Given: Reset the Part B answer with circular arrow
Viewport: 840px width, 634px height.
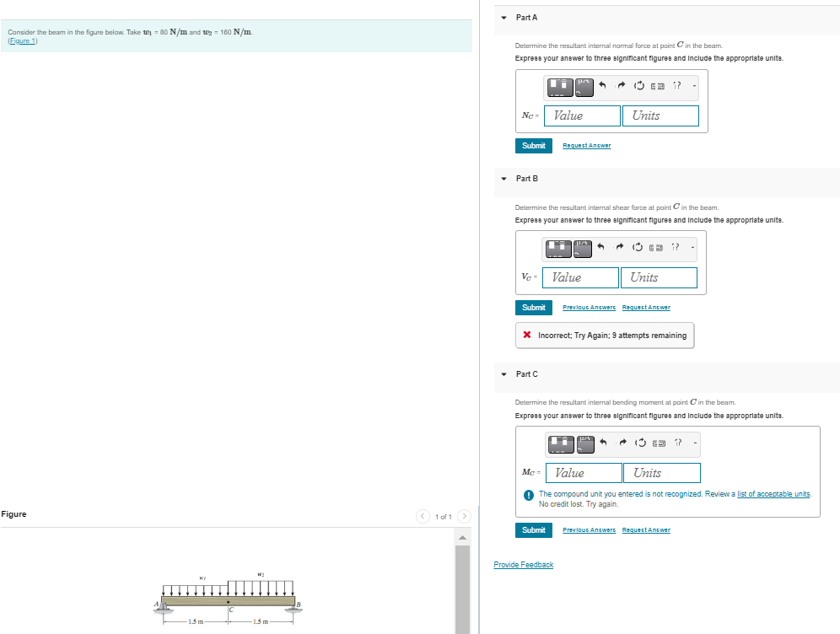Looking at the screenshot, I should pyautogui.click(x=638, y=247).
